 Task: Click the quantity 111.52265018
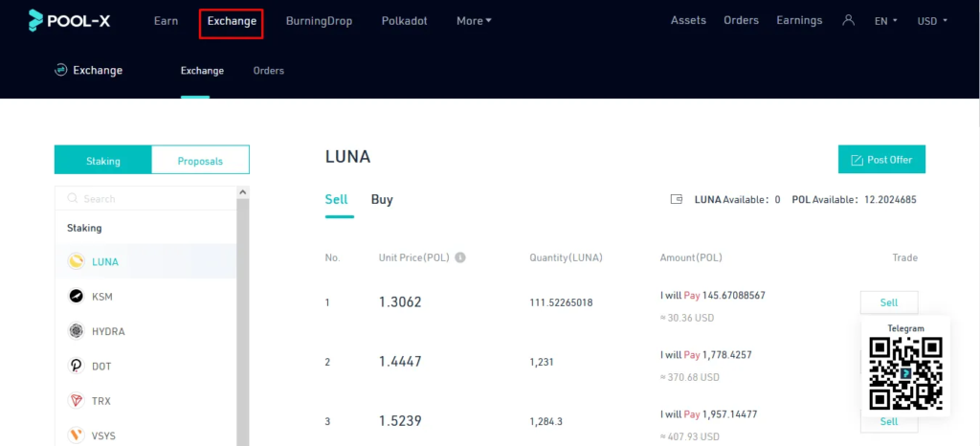tap(561, 303)
